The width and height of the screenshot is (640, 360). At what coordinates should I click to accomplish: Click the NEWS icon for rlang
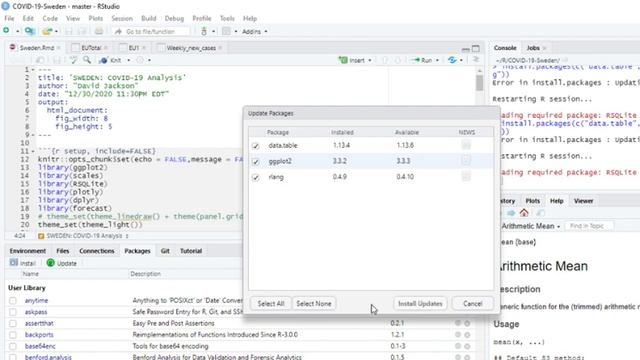click(x=466, y=176)
